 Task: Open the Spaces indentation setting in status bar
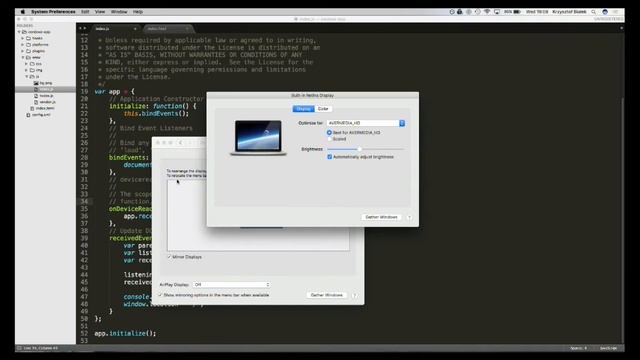tap(578, 348)
